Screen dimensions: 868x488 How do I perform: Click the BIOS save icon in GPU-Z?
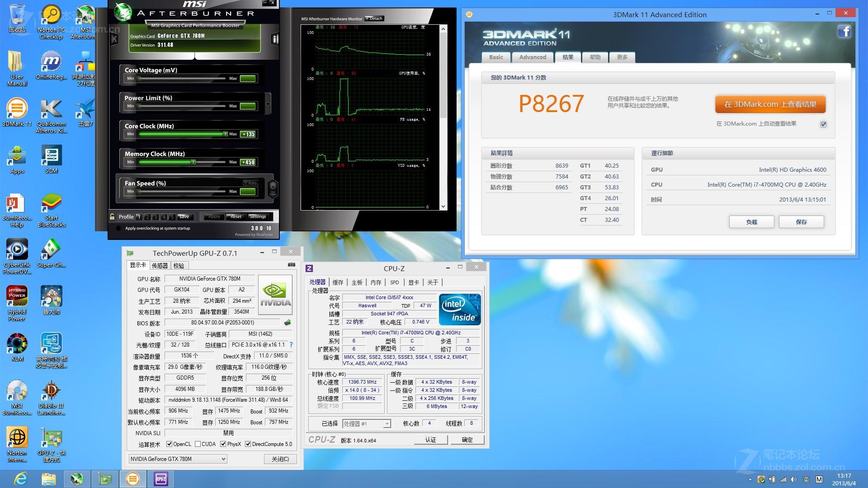click(287, 323)
